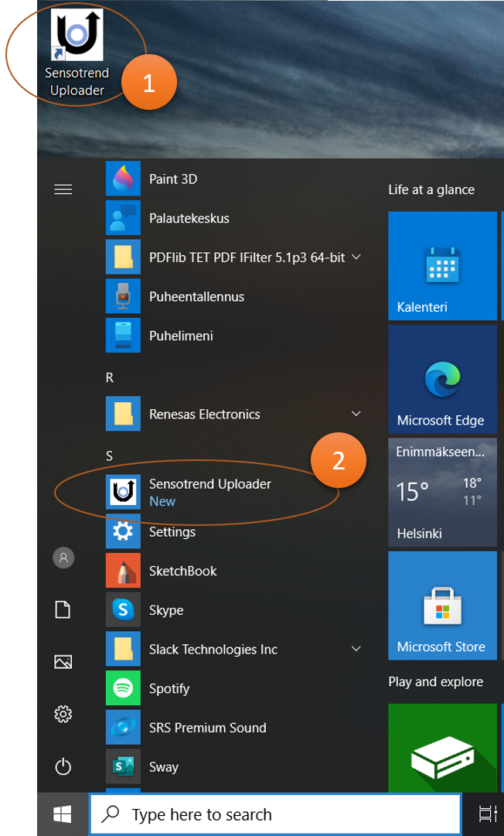This screenshot has height=836, width=504.
Task: Click the Task View icon on taskbar
Action: pos(488,814)
